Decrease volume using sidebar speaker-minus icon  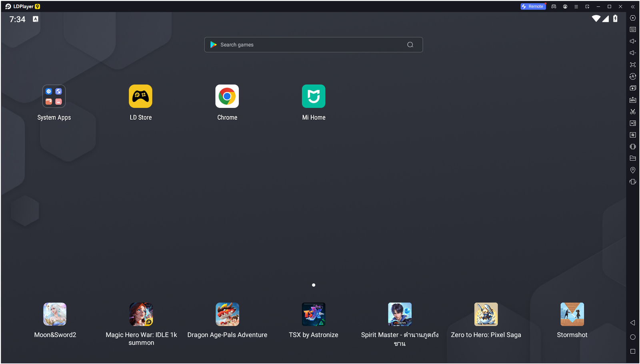coord(633,53)
